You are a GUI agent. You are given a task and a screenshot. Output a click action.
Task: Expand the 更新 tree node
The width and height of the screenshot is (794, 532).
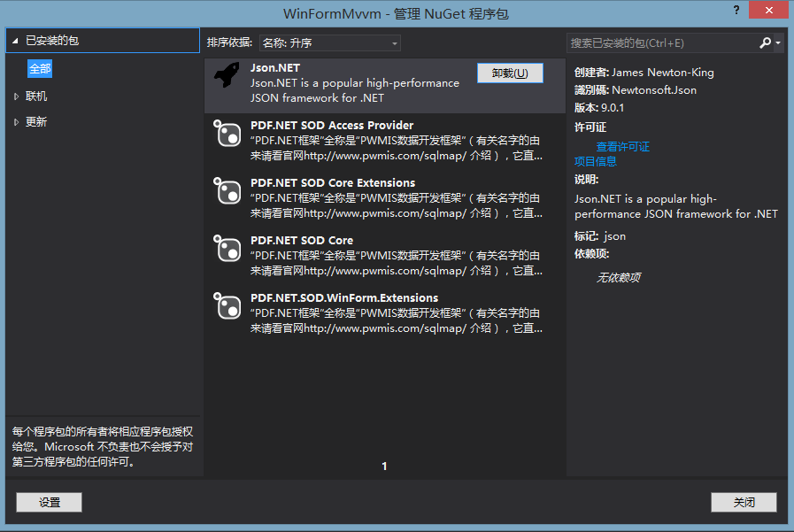point(16,122)
